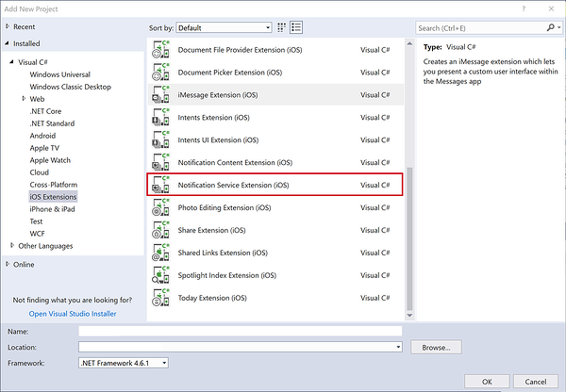This screenshot has width=566, height=392.
Task: Click the Share Extension template icon
Action: click(x=161, y=230)
